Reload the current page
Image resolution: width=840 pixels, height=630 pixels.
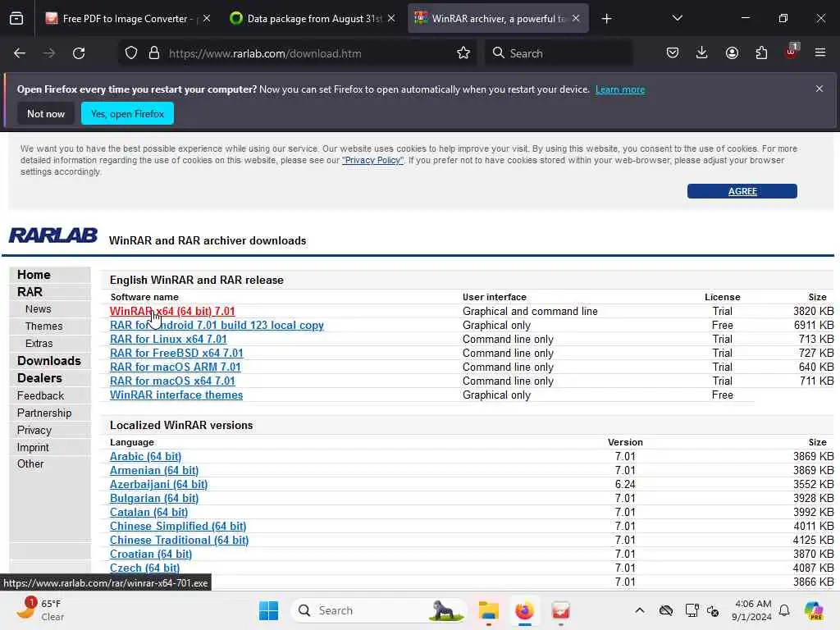pyautogui.click(x=79, y=53)
